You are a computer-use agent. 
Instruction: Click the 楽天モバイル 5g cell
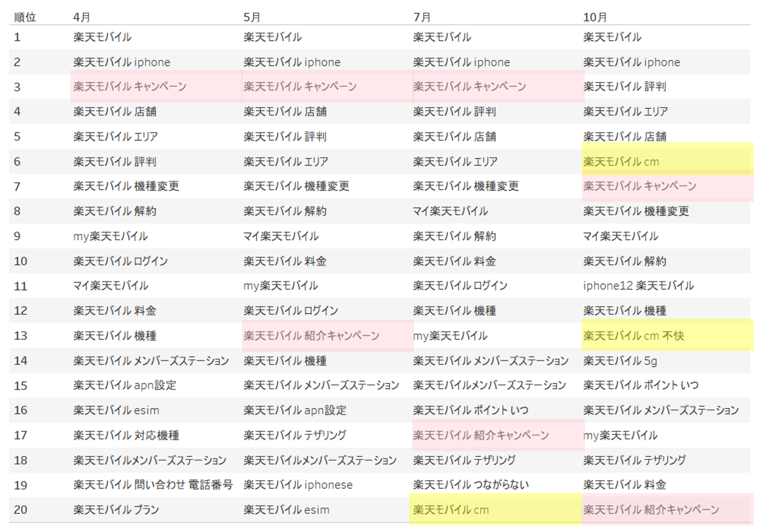[620, 361]
